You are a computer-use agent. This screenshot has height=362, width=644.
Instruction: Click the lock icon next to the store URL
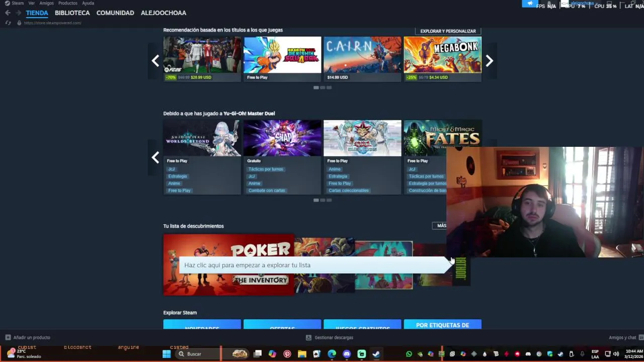[x=19, y=23]
